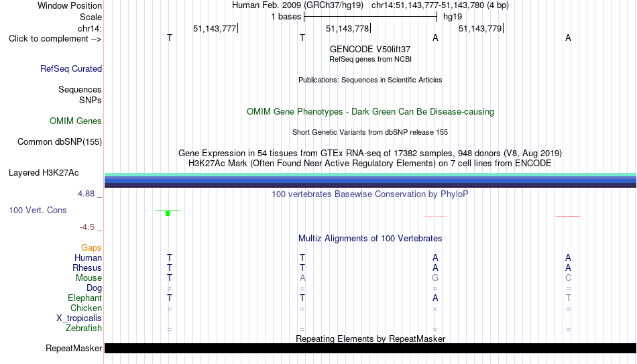
Task: Click the Zebrafish species label
Action: click(84, 328)
